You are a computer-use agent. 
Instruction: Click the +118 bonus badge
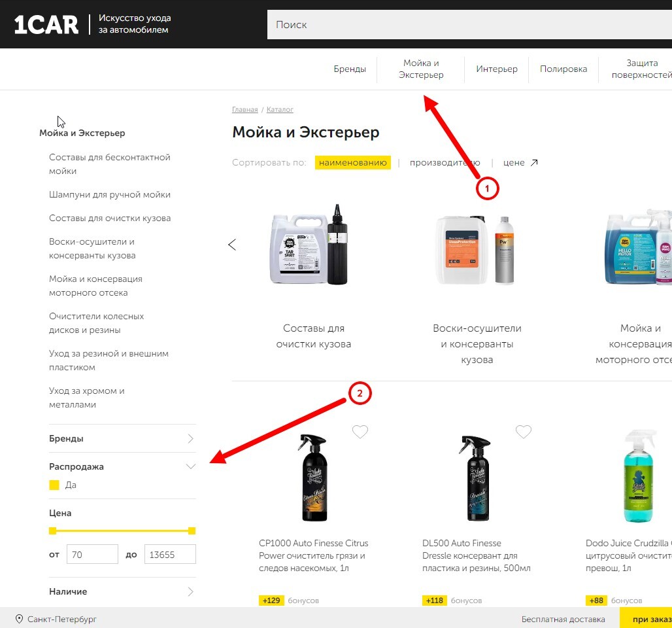(x=435, y=601)
